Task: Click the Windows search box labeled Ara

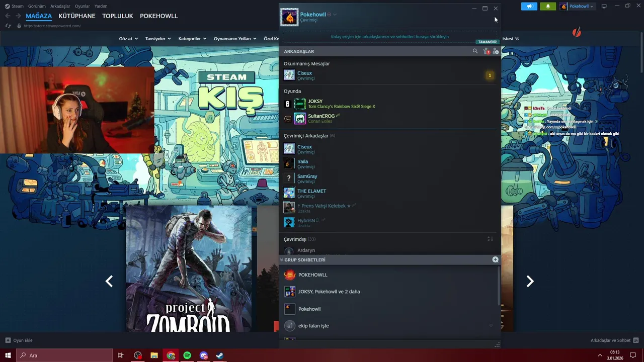Action: 64,355
